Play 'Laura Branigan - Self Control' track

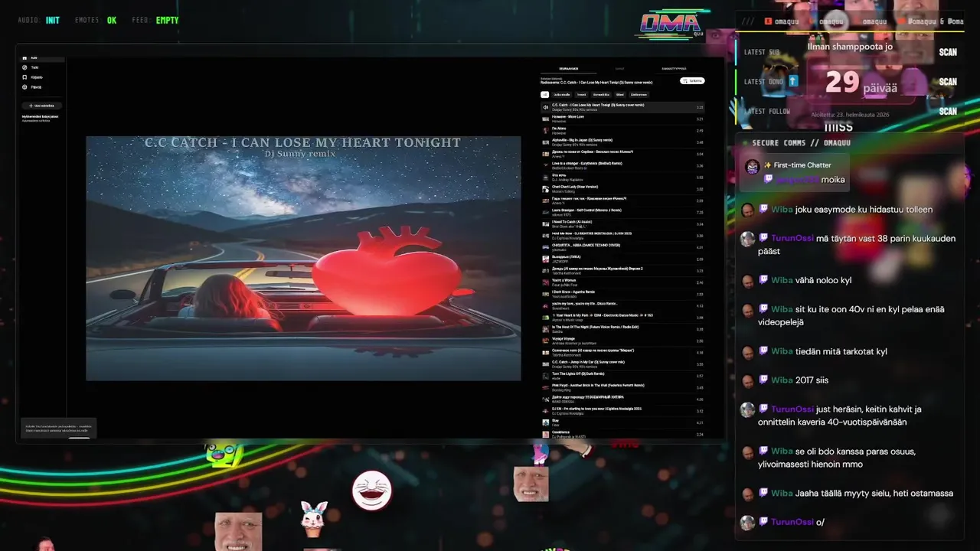click(x=622, y=212)
